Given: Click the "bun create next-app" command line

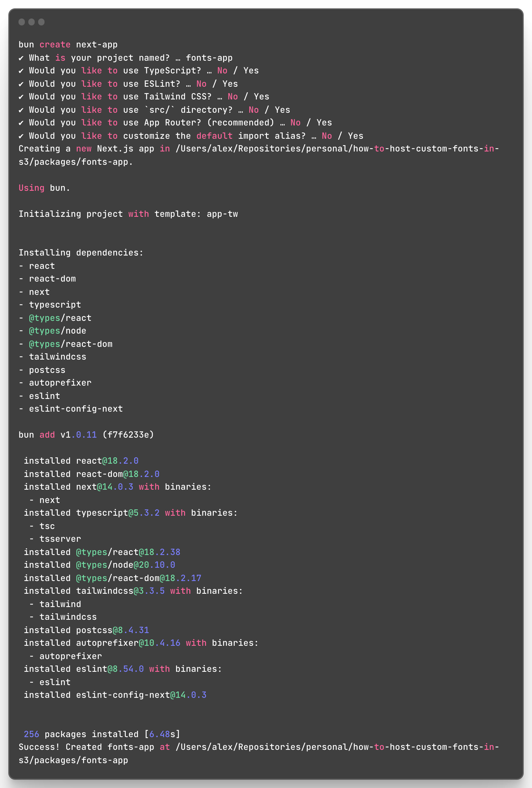Looking at the screenshot, I should click(x=68, y=45).
